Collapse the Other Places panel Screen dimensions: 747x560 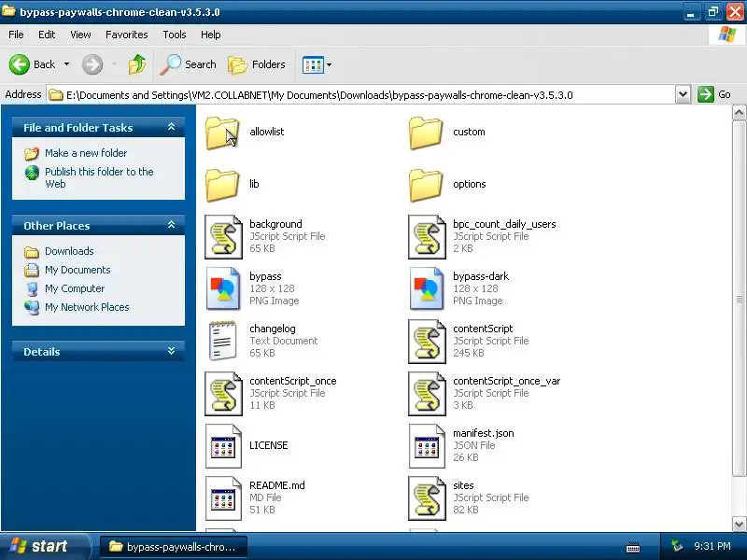(x=172, y=225)
